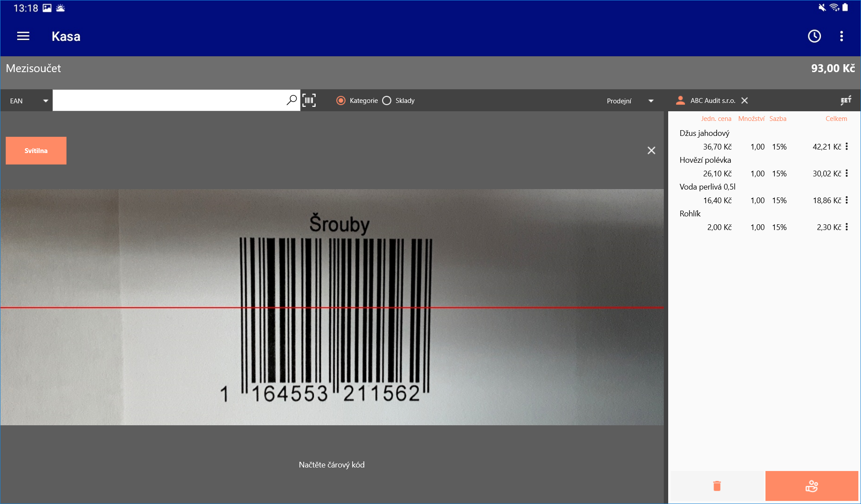Image resolution: width=861 pixels, height=504 pixels.
Task: Open the Prodejní price type dropdown
Action: (x=630, y=101)
